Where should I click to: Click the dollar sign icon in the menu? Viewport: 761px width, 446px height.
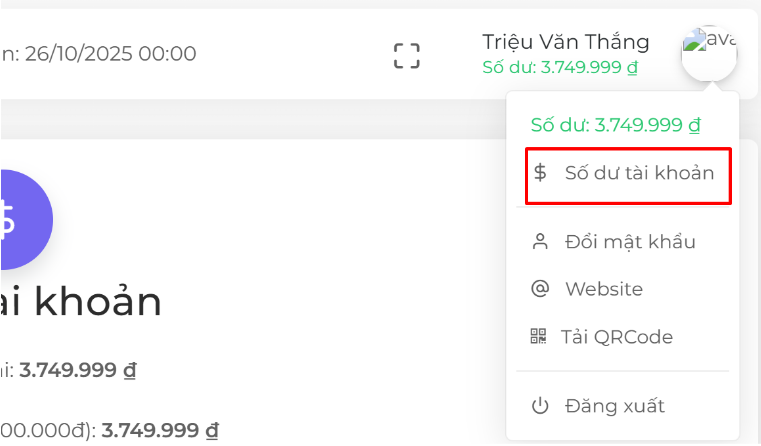click(540, 172)
